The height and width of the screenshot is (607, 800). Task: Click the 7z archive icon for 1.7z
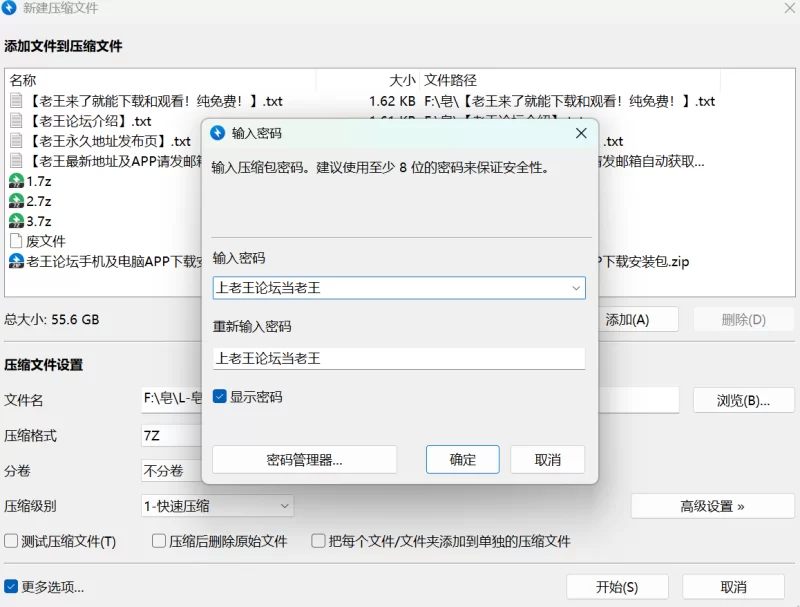click(x=16, y=181)
